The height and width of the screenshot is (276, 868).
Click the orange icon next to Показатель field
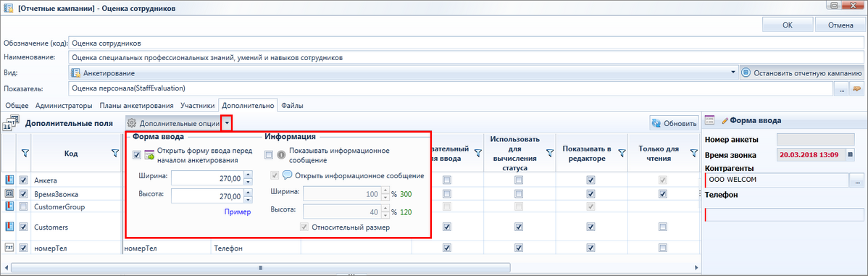point(857,88)
